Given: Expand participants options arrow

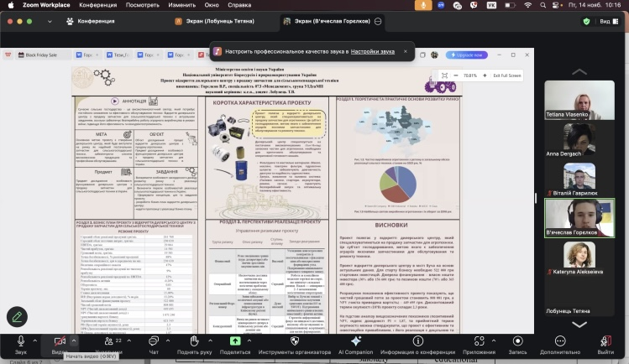Looking at the screenshot, I should pyautogui.click(x=129, y=341).
